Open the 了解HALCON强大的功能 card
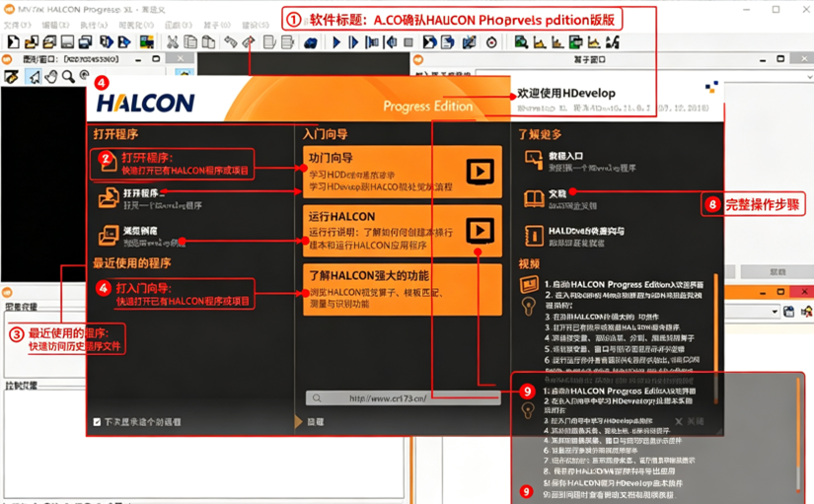Viewport: 814px width, 504px height. 403,289
